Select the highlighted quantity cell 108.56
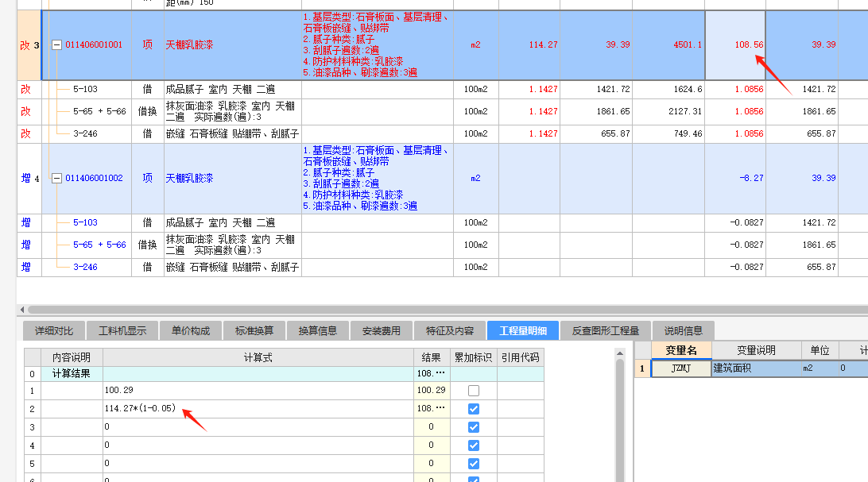 [735, 44]
